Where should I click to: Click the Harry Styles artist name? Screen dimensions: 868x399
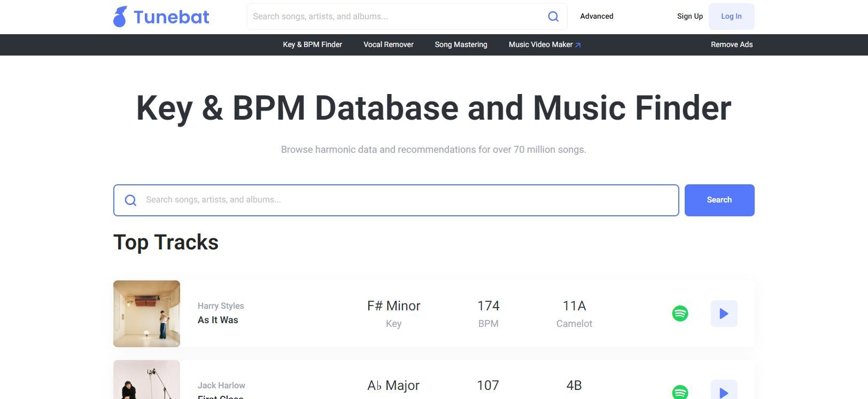coord(221,306)
